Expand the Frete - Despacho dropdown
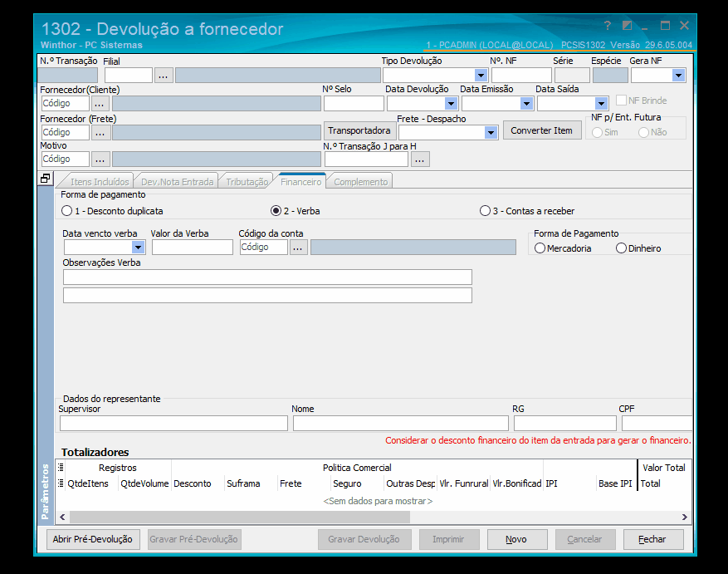The height and width of the screenshot is (574, 728). (x=491, y=133)
